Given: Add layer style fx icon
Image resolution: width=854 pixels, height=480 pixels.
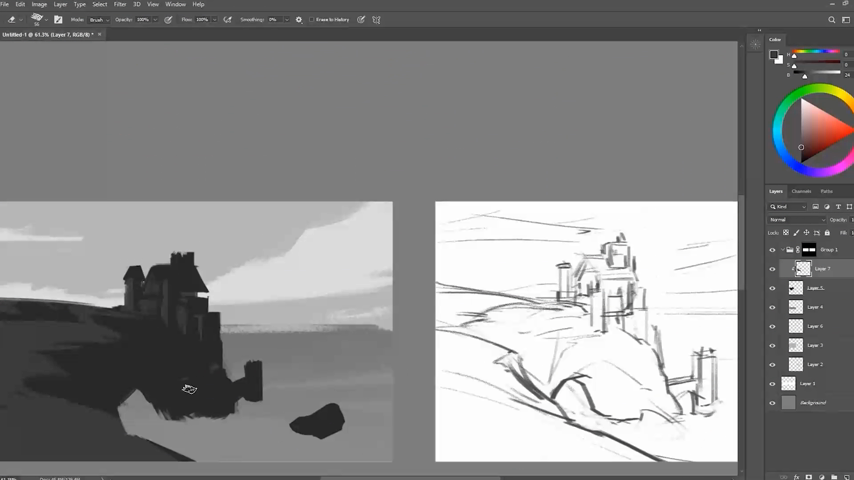Looking at the screenshot, I should pos(796,477).
